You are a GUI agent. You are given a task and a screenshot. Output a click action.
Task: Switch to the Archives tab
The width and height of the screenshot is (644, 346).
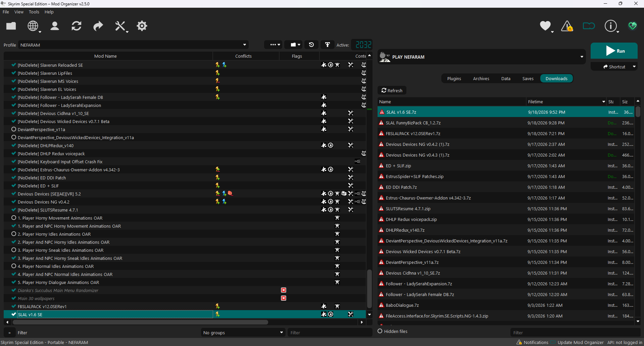click(x=481, y=78)
